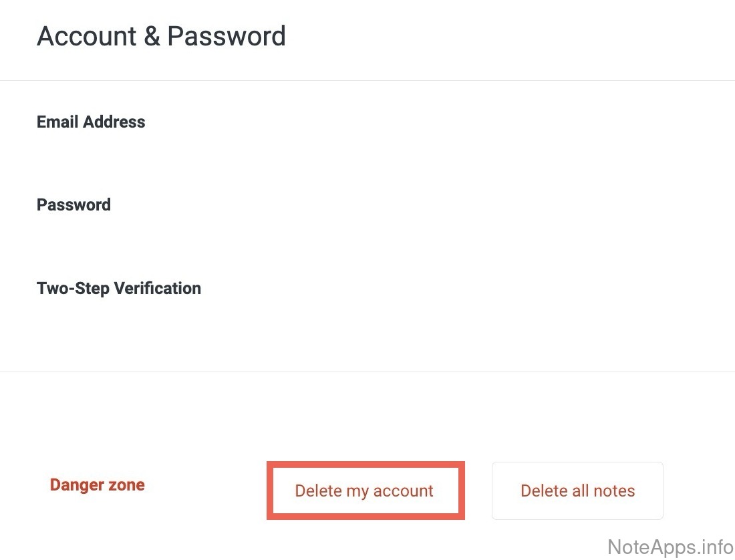Click the divider line below the page heading

367,81
